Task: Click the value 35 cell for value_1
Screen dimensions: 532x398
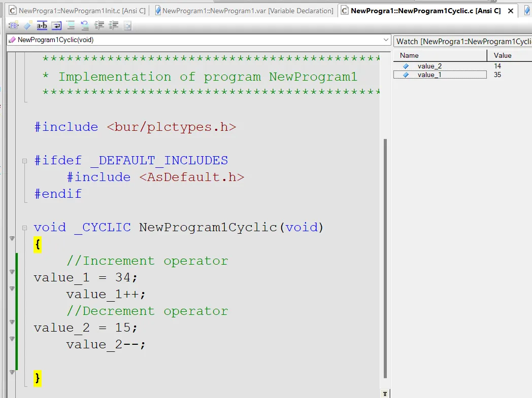Action: point(497,75)
